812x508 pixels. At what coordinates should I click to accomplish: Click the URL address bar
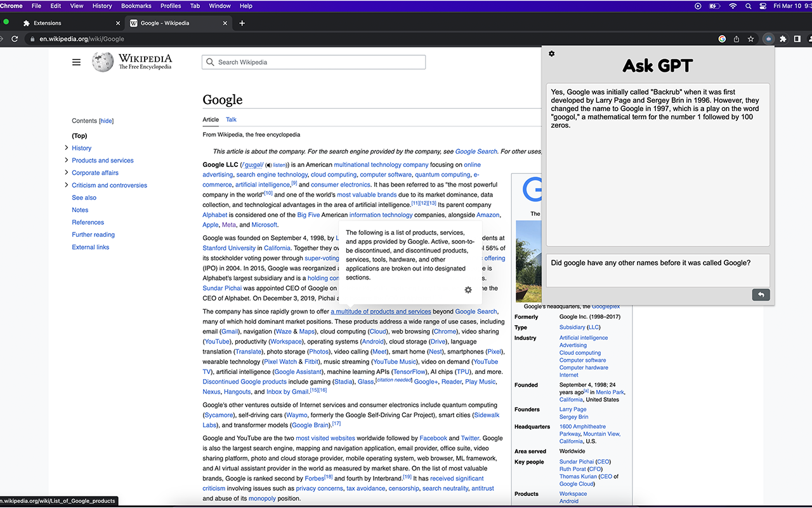point(374,39)
